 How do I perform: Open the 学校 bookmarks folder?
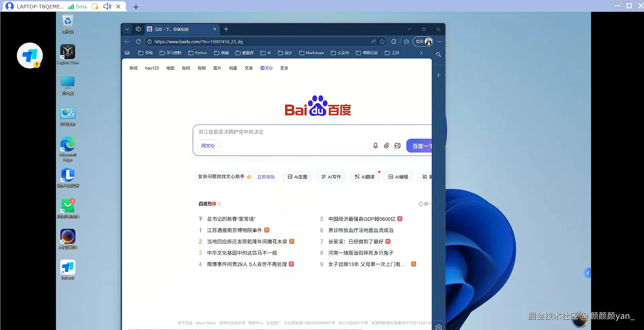point(146,53)
